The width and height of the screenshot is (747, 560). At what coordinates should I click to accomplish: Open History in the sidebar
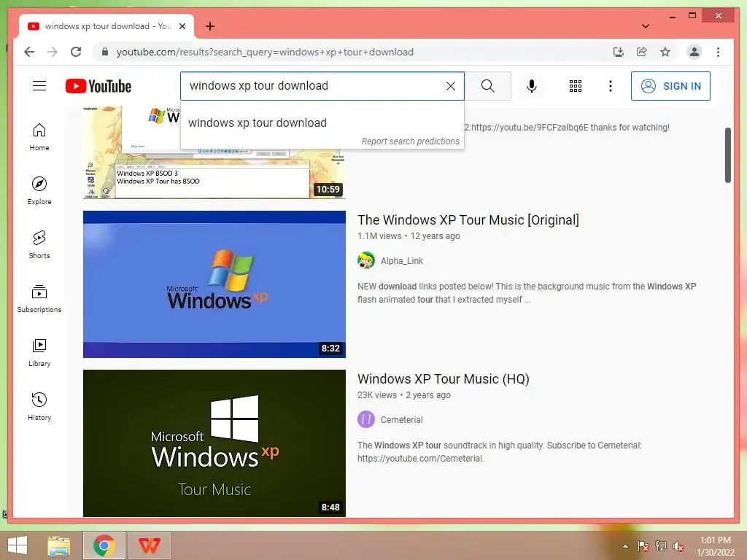[39, 406]
